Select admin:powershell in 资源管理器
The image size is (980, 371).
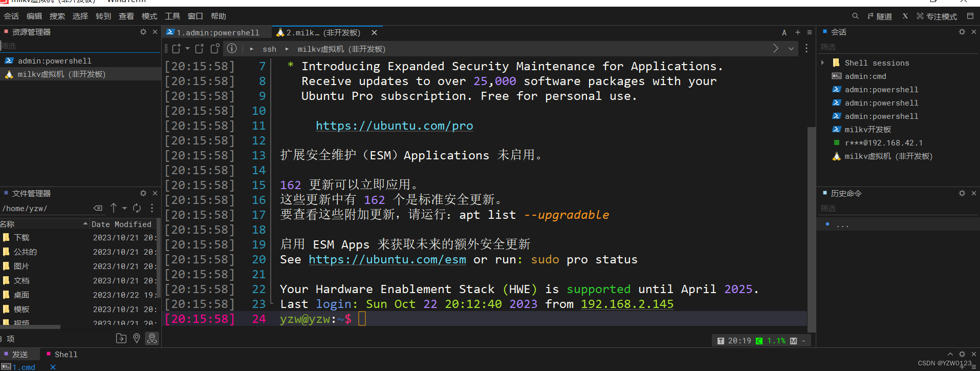click(80, 60)
